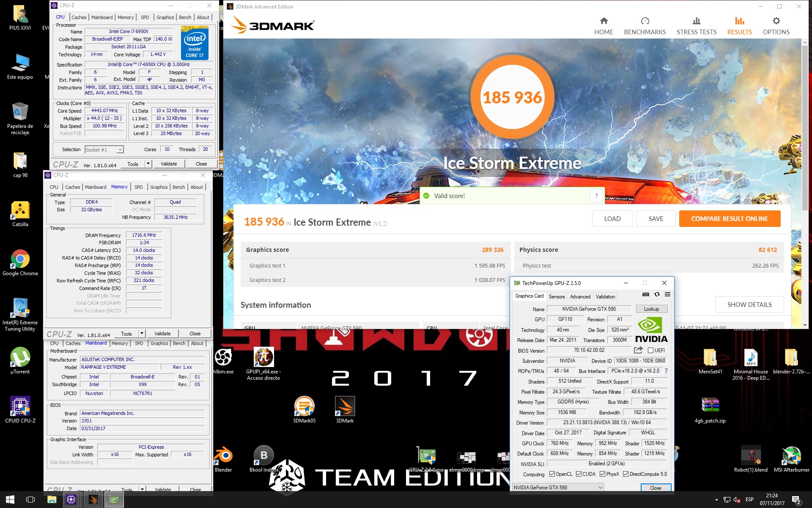Viewport: 812px width, 508px height.
Task: Open notification center in system tray
Action: [796, 500]
